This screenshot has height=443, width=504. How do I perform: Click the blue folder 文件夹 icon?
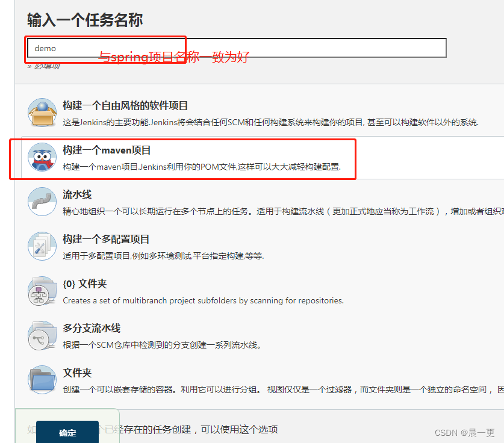point(42,380)
